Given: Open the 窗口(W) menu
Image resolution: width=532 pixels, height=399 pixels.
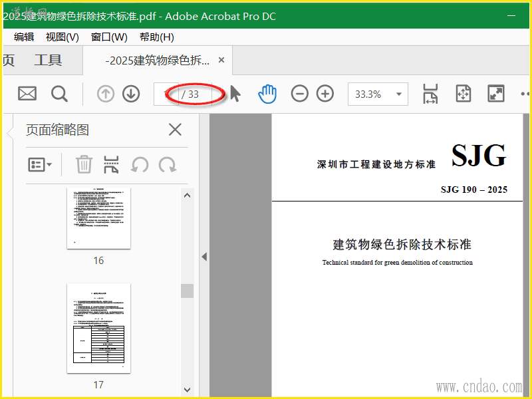Looking at the screenshot, I should pyautogui.click(x=109, y=37).
